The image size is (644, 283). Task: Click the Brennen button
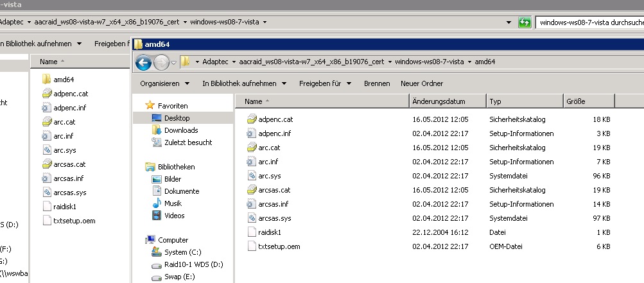pos(377,83)
